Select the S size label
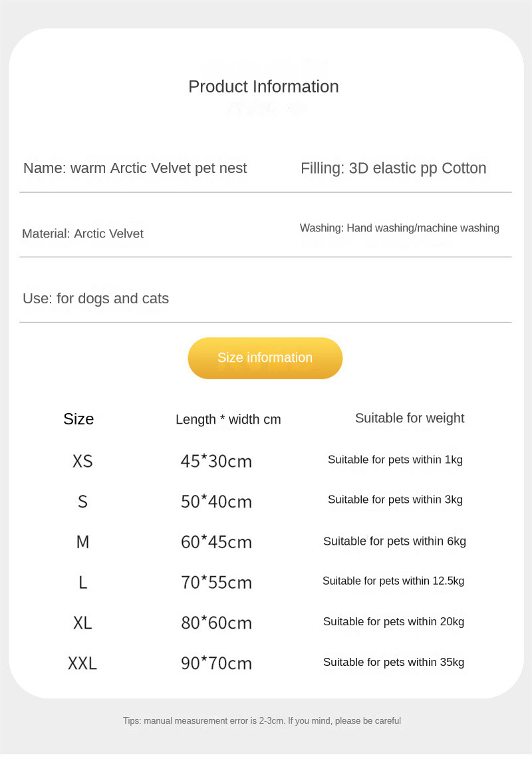Viewport: 532px width, 759px height. click(82, 502)
